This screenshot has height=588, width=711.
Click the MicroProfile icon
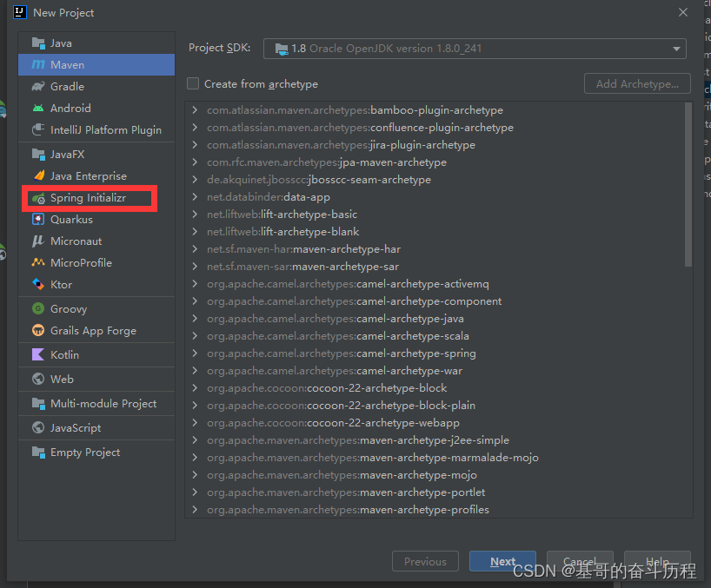pos(38,262)
